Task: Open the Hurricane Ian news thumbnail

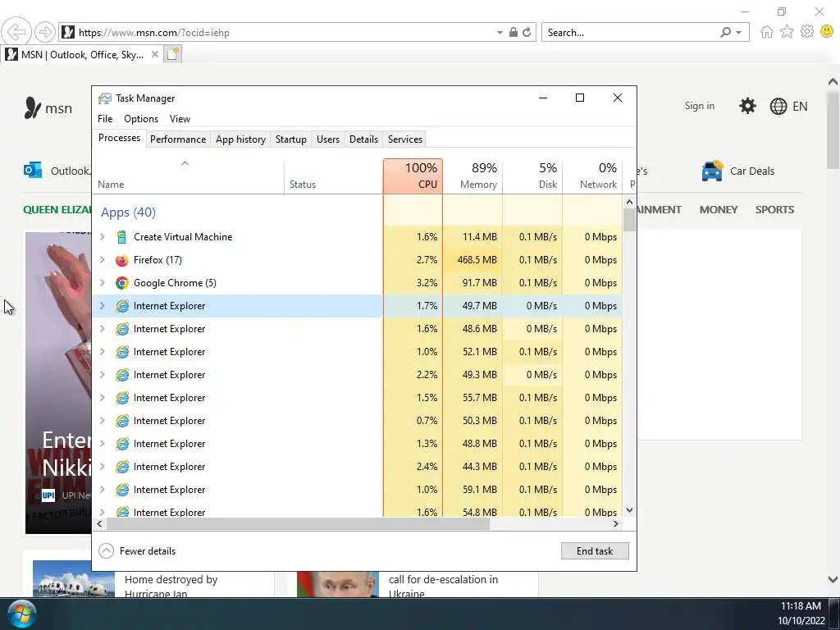Action: [x=73, y=578]
